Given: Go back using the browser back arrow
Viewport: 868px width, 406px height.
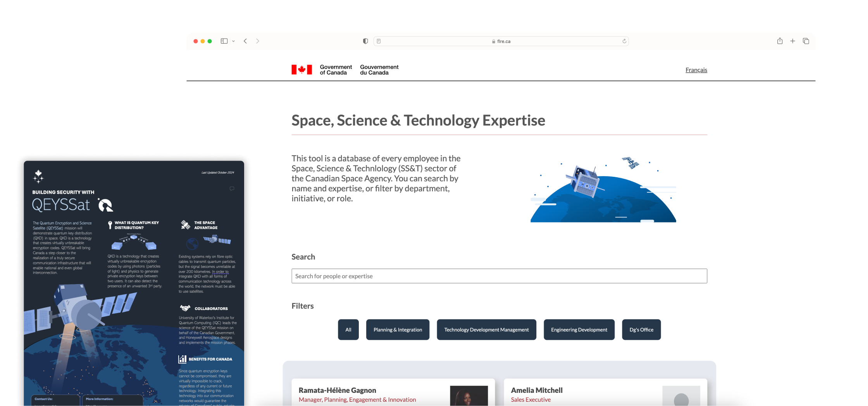Looking at the screenshot, I should click(x=245, y=41).
